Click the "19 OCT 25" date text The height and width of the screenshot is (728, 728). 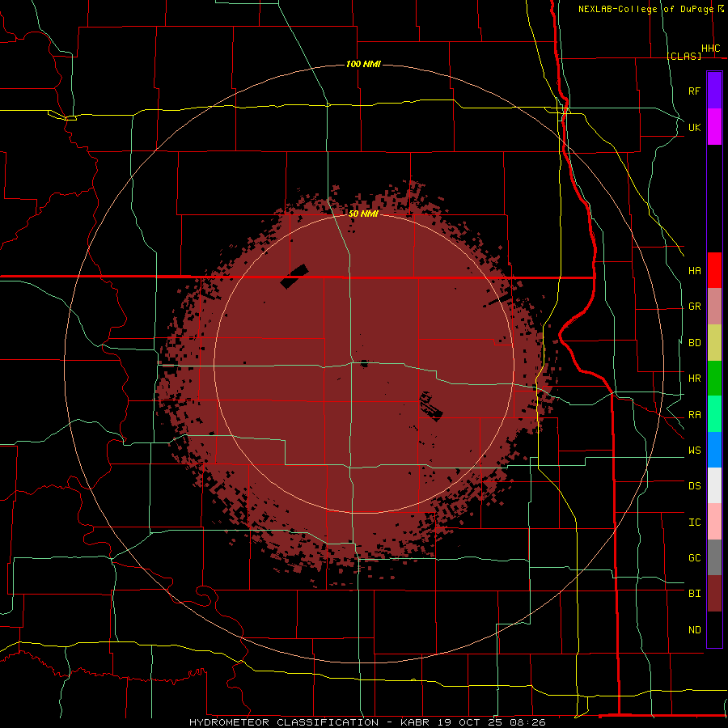coord(469,722)
